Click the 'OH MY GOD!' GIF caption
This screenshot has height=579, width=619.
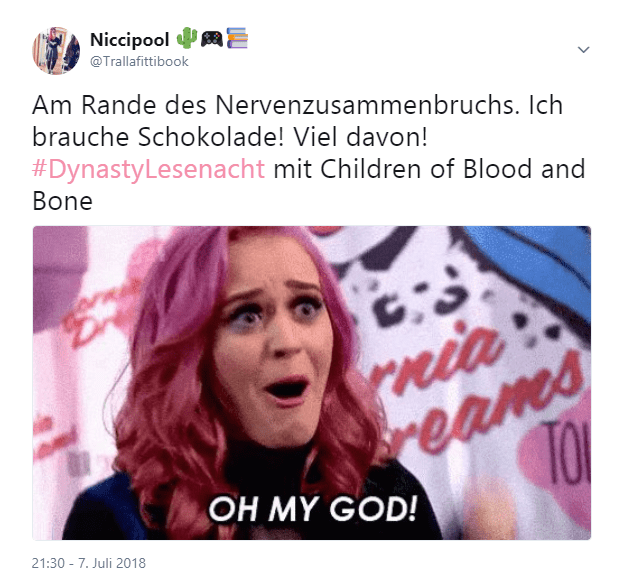tap(312, 509)
